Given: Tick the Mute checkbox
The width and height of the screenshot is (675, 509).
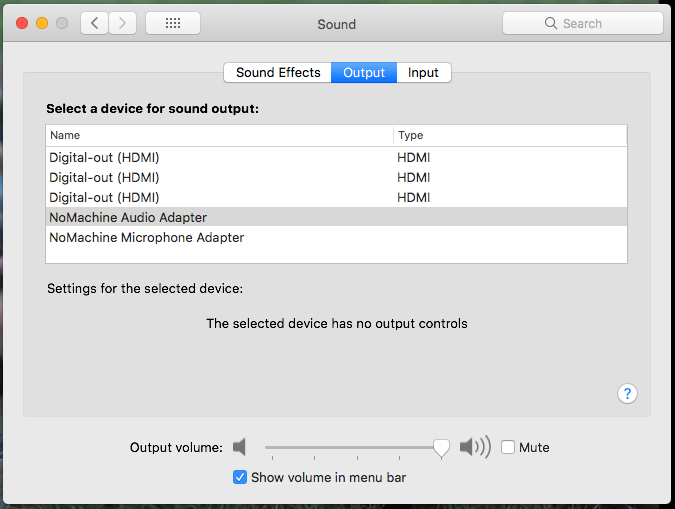Looking at the screenshot, I should click(508, 447).
